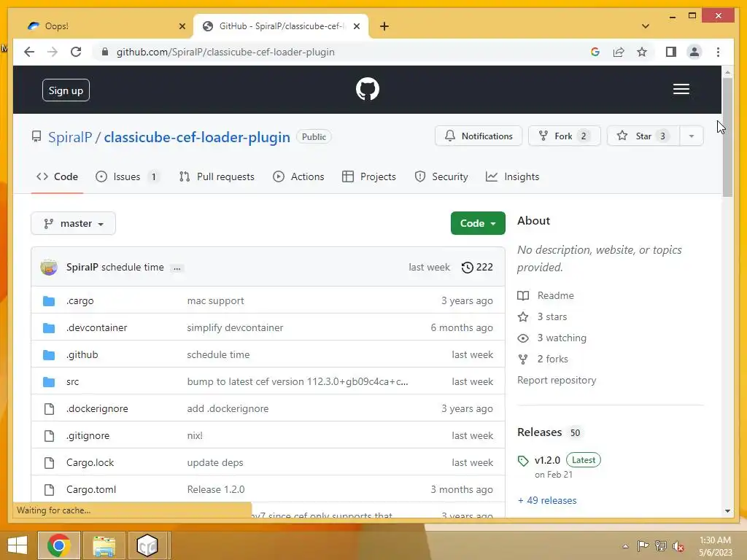
Task: Bookmark this page with star icon
Action: coord(642,52)
